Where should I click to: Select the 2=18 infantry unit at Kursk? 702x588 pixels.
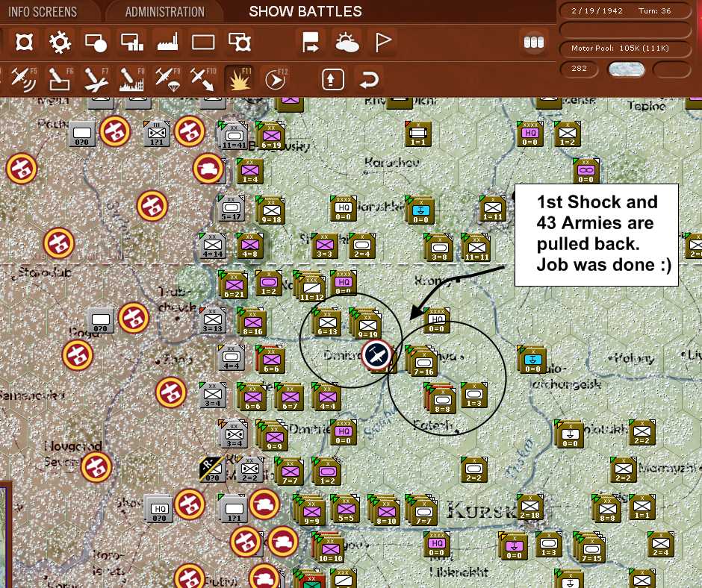click(x=530, y=507)
